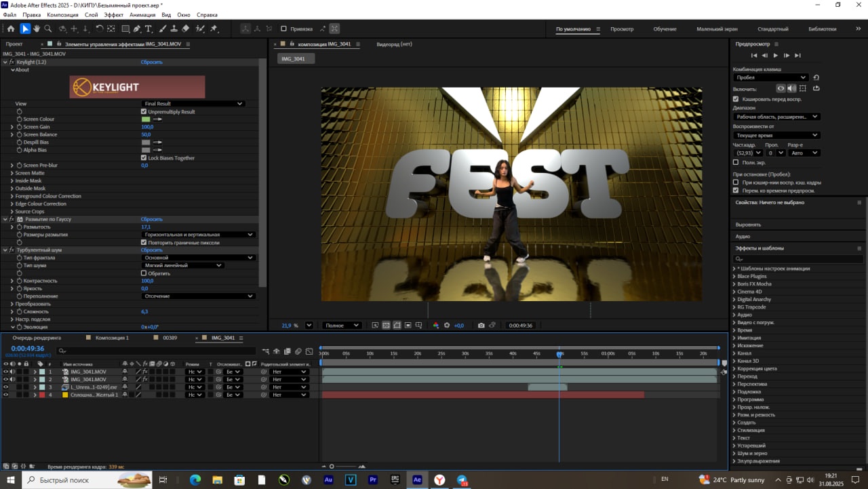Click the show channel RGB icon

coord(436,326)
